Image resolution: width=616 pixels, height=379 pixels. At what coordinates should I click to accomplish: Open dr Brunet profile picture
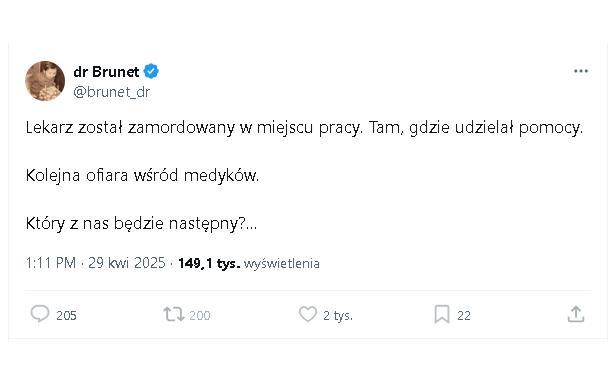coord(45,81)
